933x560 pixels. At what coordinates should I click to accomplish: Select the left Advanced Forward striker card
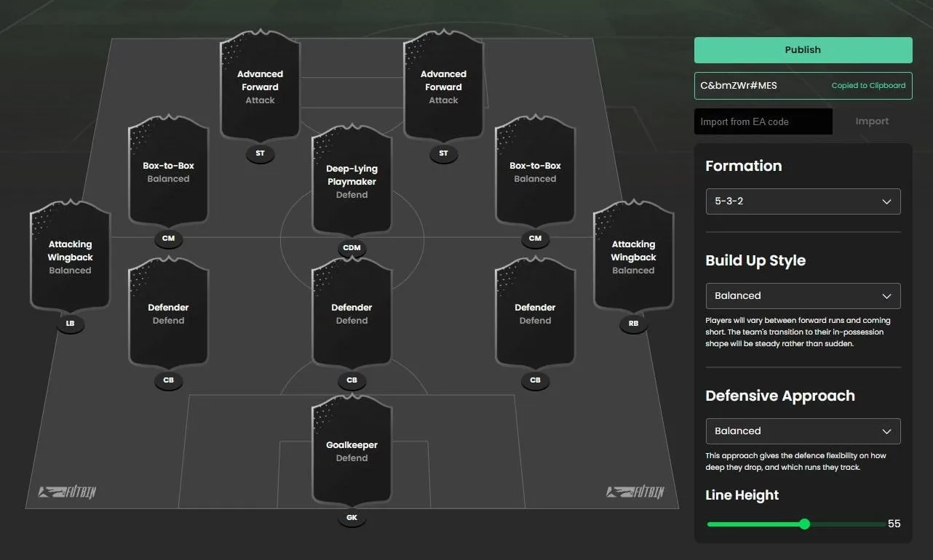pyautogui.click(x=260, y=87)
